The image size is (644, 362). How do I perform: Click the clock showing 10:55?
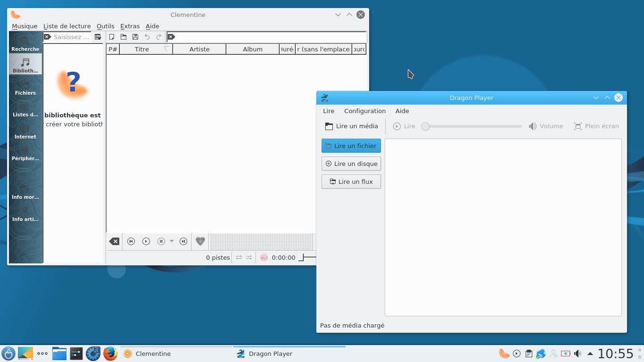click(x=616, y=354)
